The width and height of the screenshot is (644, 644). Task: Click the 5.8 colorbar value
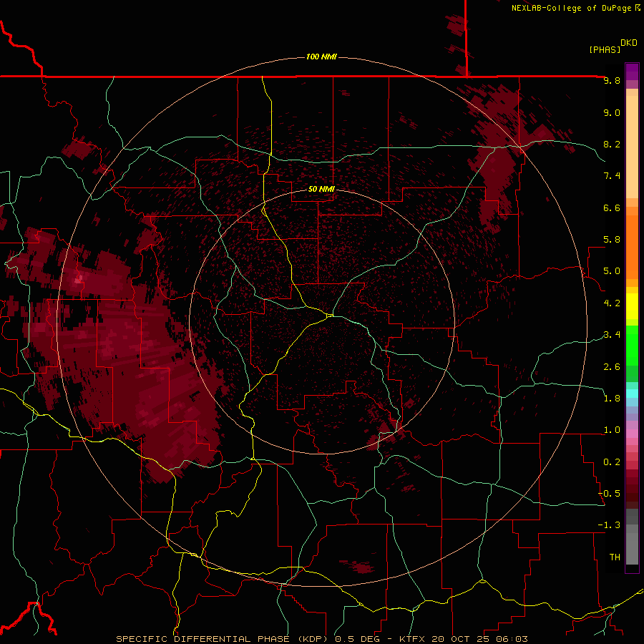(612, 240)
